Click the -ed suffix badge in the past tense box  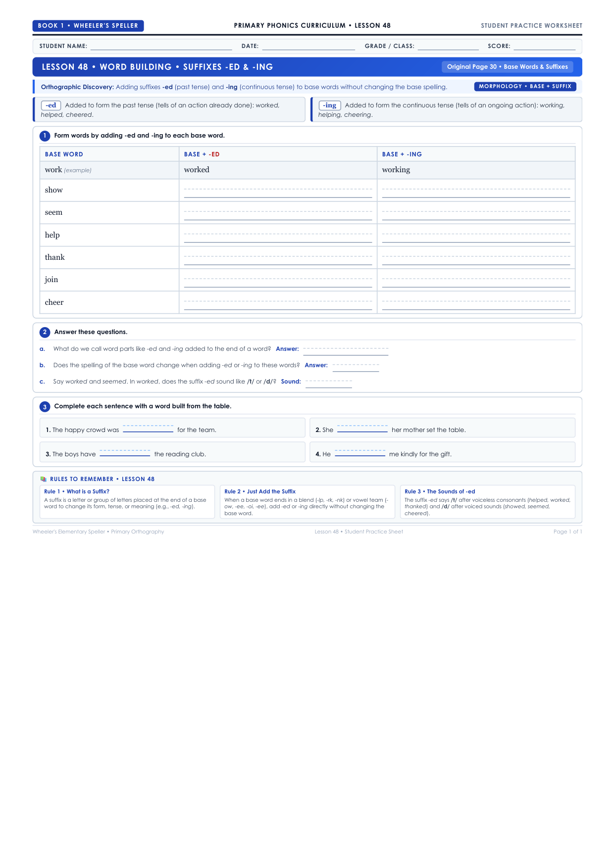coord(51,105)
